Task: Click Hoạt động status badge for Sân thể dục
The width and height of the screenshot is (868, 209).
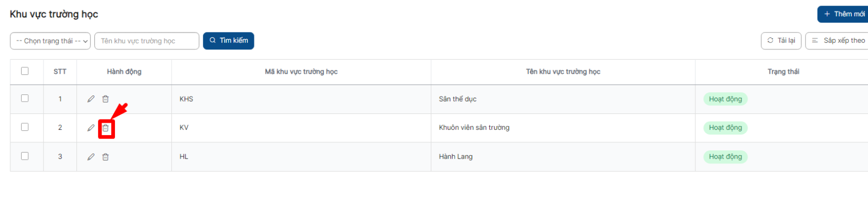Action: coord(725,99)
